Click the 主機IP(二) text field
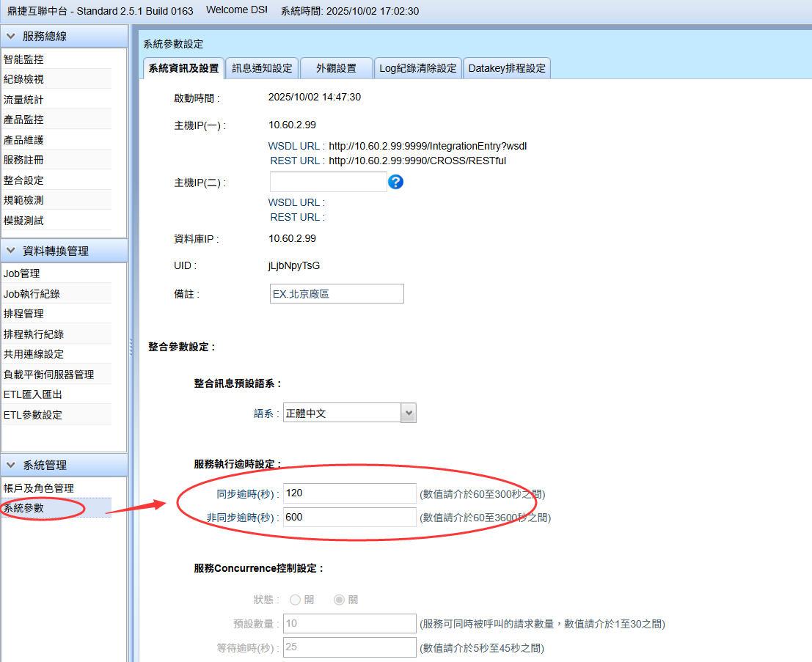Screen dimensions: 812x662 pos(328,182)
